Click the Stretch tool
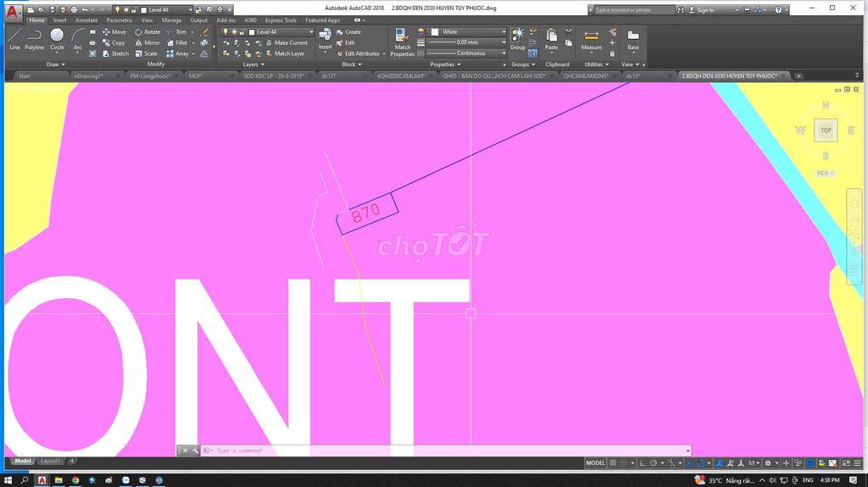The width and height of the screenshot is (868, 487). (115, 53)
